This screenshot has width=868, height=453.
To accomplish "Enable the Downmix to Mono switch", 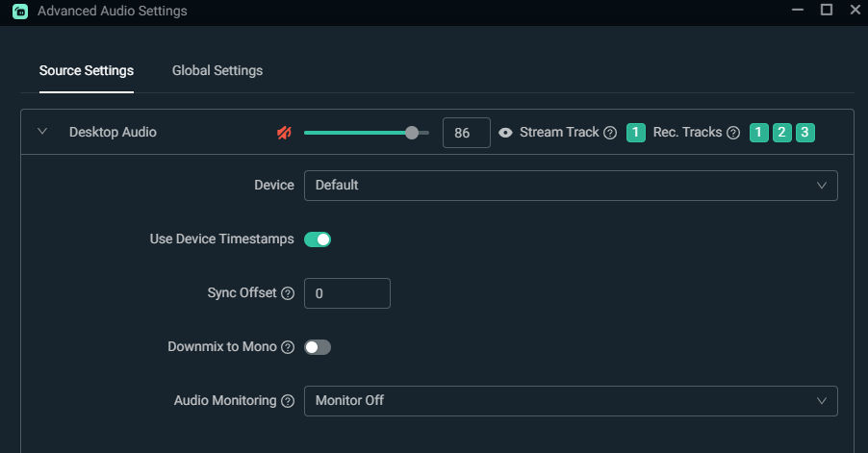I will (318, 347).
